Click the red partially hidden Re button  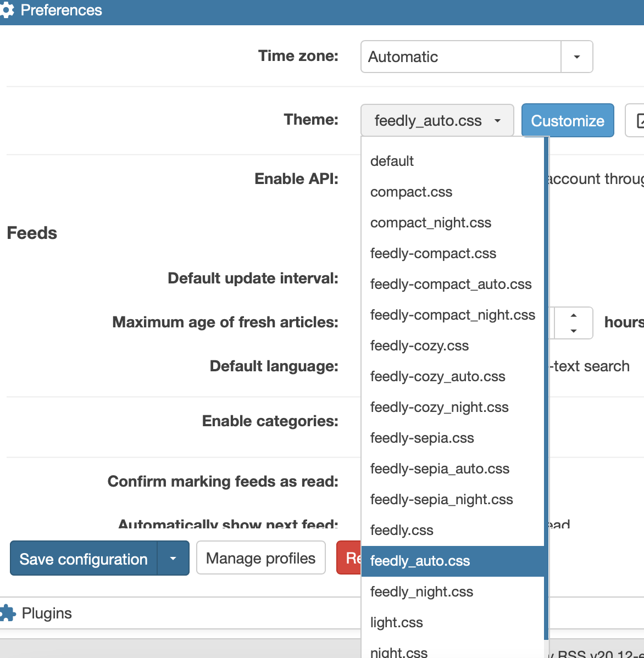[x=349, y=558]
